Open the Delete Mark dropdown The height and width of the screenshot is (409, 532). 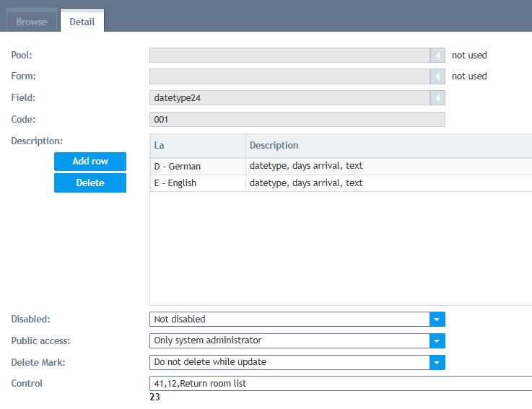click(x=437, y=362)
